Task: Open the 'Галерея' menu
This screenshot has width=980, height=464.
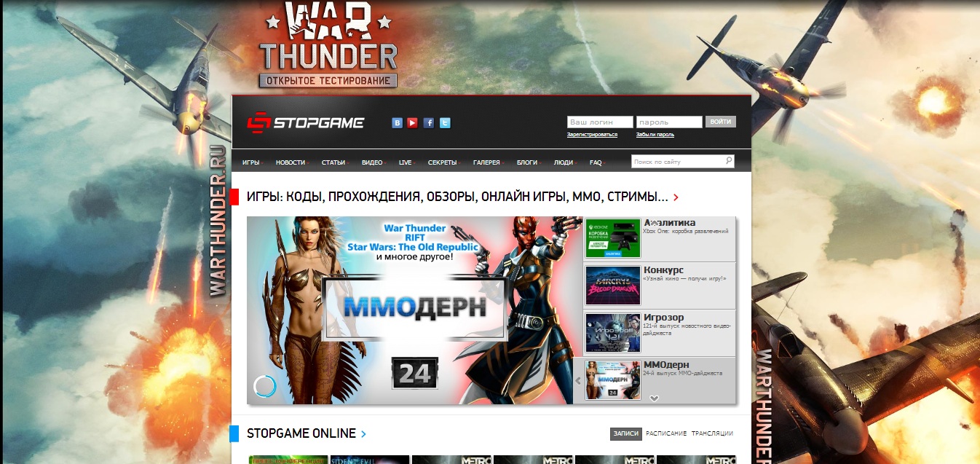Action: 486,162
